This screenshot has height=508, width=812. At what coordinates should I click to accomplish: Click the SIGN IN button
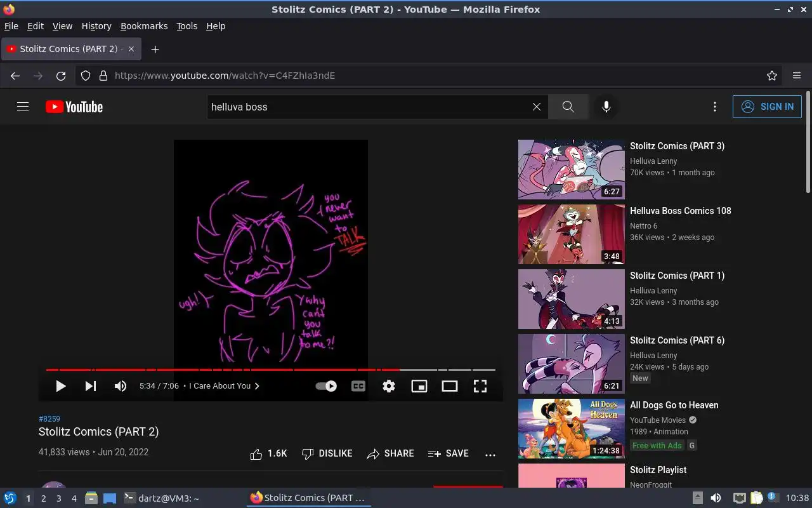coord(767,107)
